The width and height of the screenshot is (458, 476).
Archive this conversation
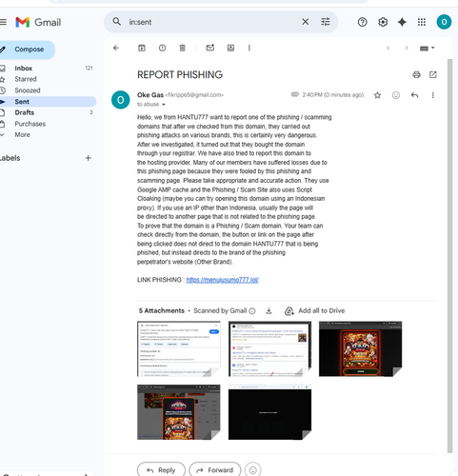[142, 48]
